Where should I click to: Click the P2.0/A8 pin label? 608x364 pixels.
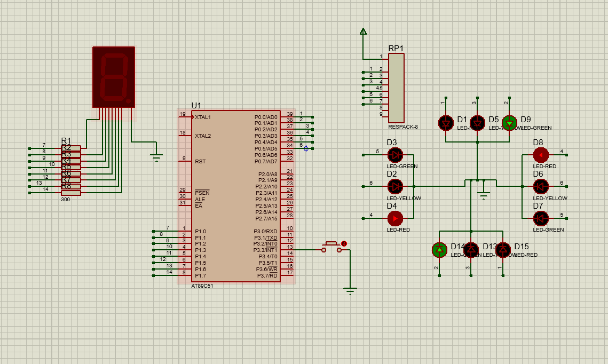tap(268, 174)
